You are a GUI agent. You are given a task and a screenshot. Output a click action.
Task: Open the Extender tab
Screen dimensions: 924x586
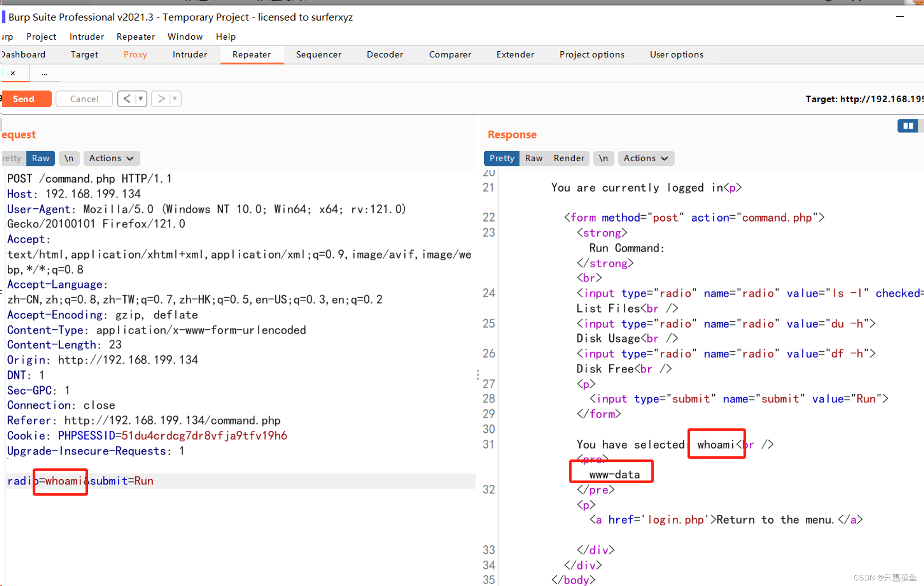coord(515,54)
